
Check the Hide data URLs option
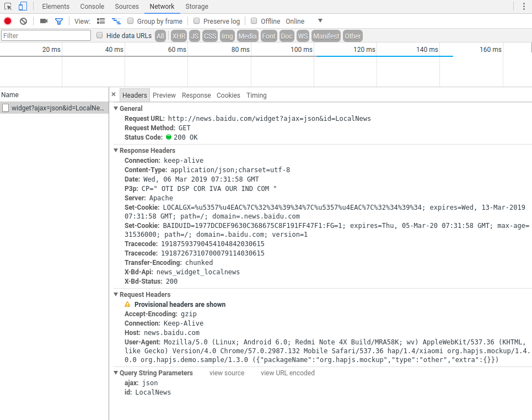click(100, 35)
